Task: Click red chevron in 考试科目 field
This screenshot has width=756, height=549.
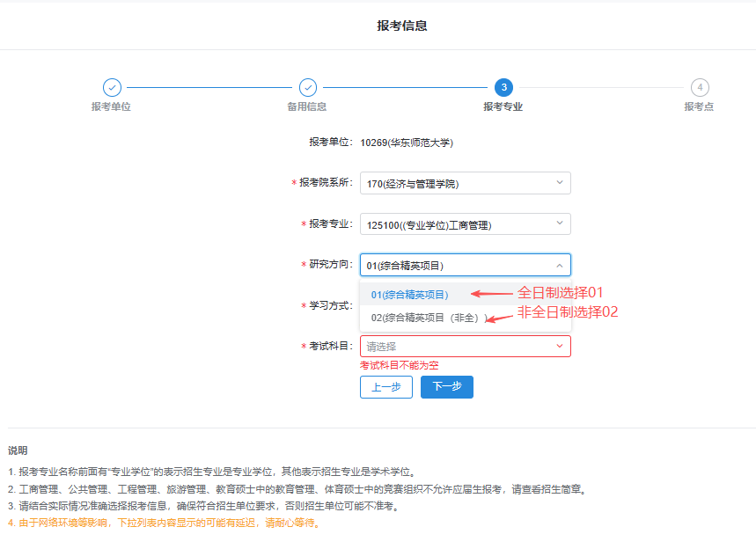Action: (x=560, y=346)
